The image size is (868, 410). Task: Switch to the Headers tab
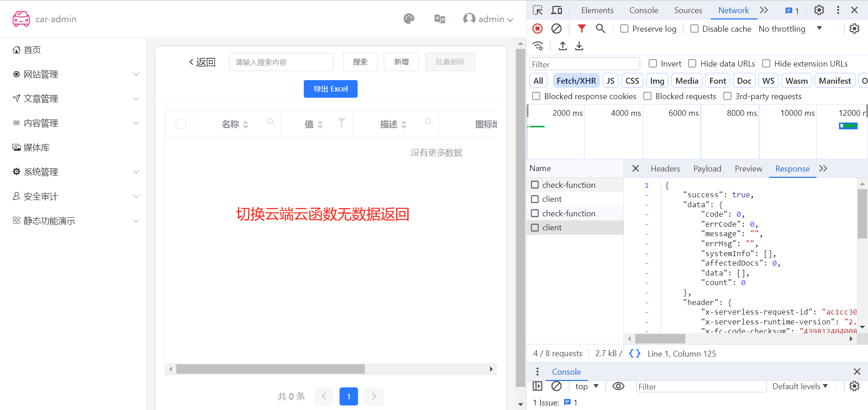(x=665, y=168)
